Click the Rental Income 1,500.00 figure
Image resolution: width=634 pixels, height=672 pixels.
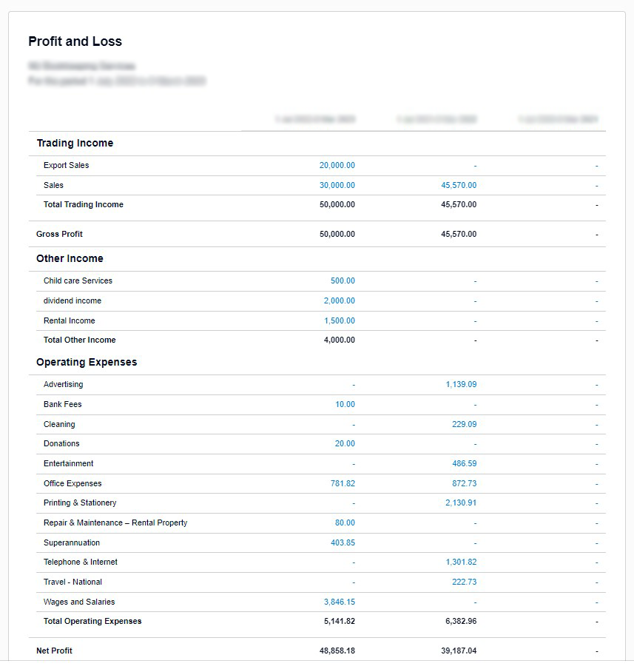coord(339,321)
